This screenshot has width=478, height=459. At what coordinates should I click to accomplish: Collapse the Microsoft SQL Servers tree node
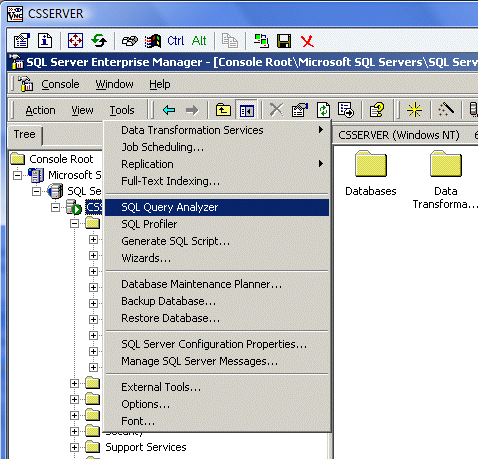pos(17,175)
